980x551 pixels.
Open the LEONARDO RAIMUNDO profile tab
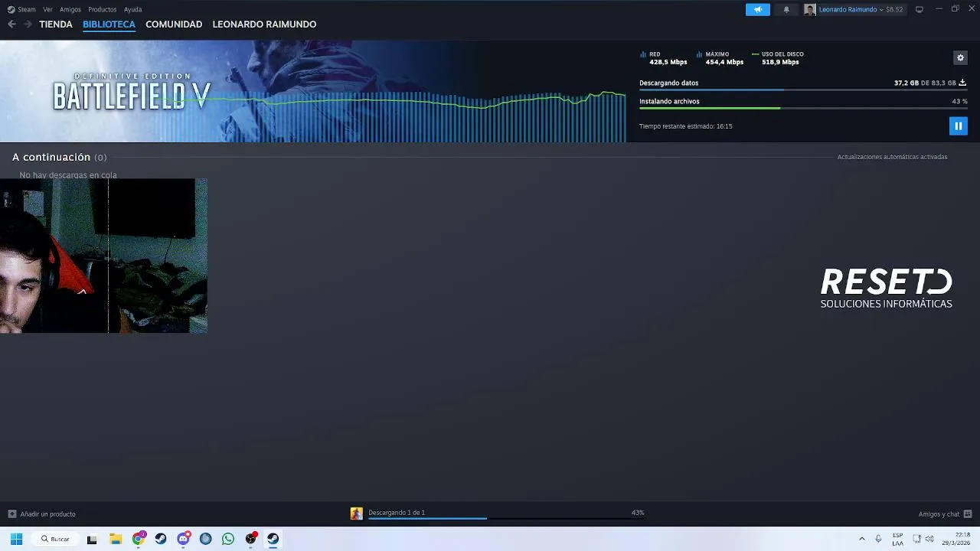(264, 24)
